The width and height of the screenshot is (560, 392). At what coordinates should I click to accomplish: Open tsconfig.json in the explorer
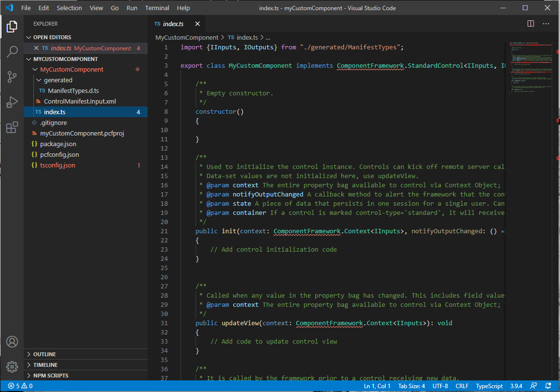(x=58, y=165)
